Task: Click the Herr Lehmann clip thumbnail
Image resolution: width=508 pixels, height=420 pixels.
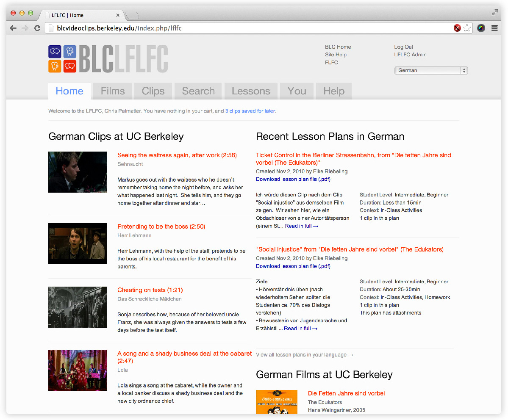Action: tap(78, 243)
